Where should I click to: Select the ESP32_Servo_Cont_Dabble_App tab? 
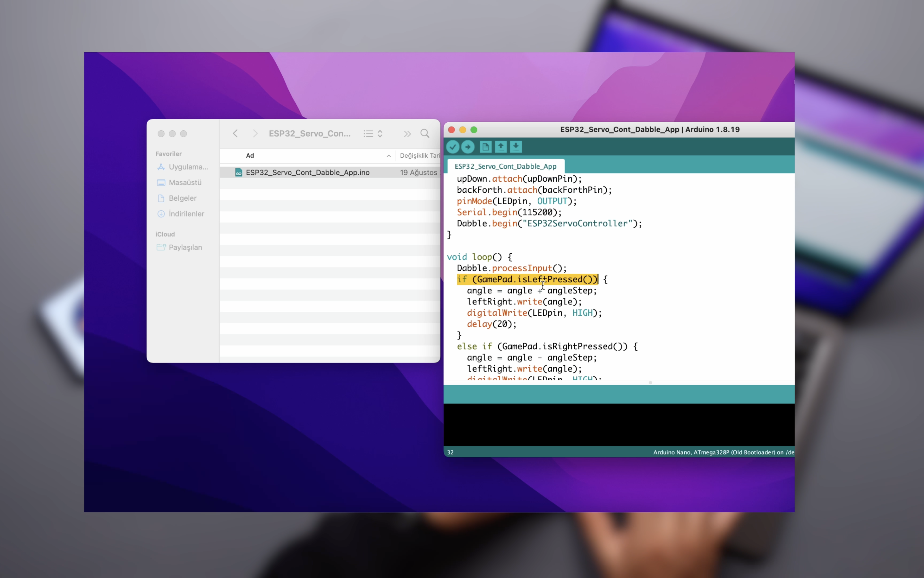(506, 166)
